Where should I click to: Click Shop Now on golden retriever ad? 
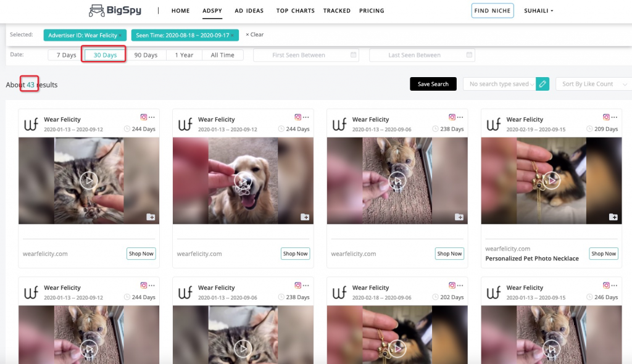click(296, 254)
